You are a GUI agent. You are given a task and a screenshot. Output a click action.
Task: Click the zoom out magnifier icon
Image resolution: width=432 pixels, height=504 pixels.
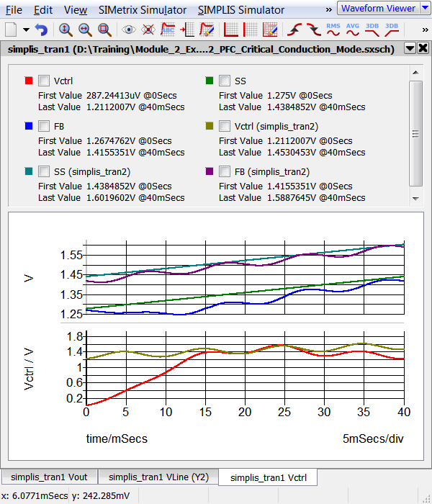point(85,30)
